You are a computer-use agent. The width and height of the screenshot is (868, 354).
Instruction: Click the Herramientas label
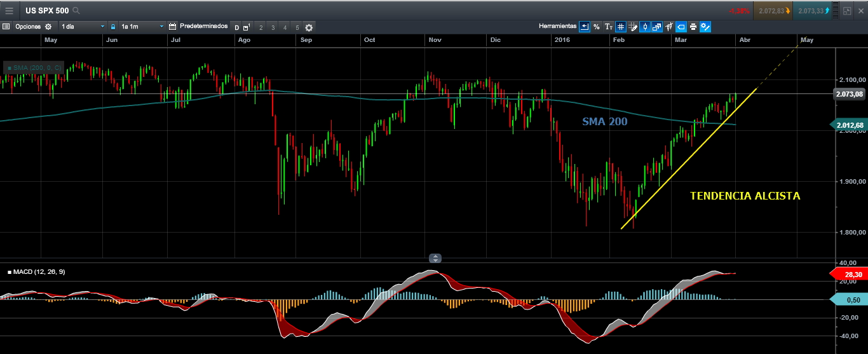pos(557,26)
